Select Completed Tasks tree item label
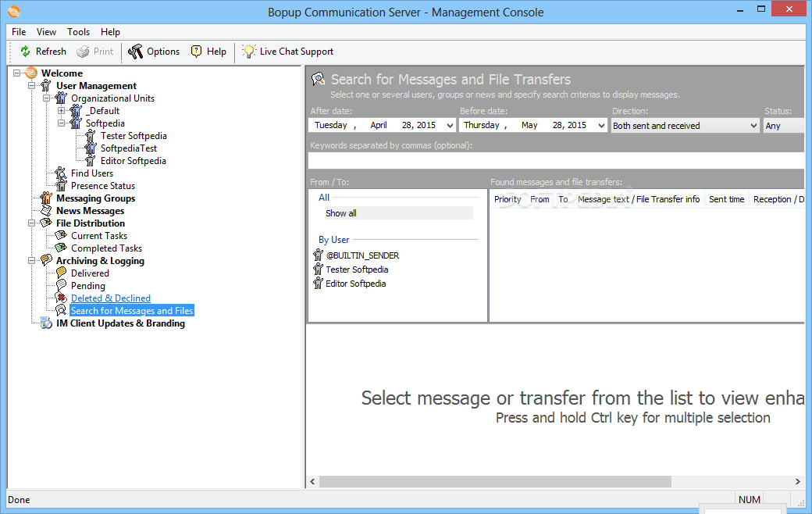This screenshot has width=812, height=514. click(106, 248)
